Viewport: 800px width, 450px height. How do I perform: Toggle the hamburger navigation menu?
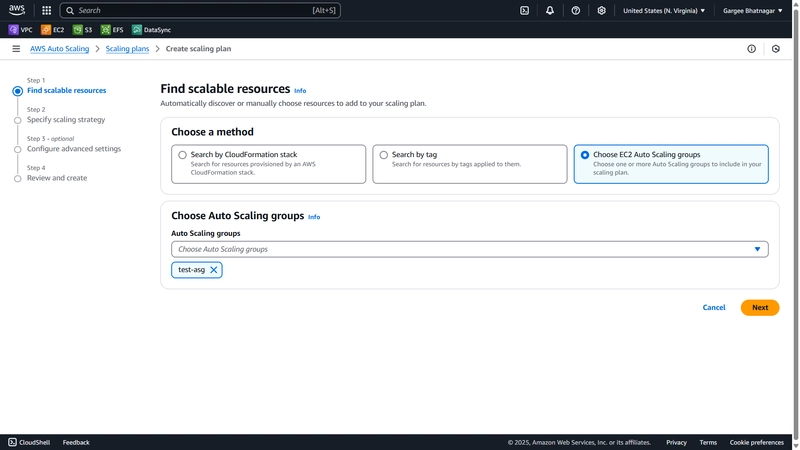(16, 48)
